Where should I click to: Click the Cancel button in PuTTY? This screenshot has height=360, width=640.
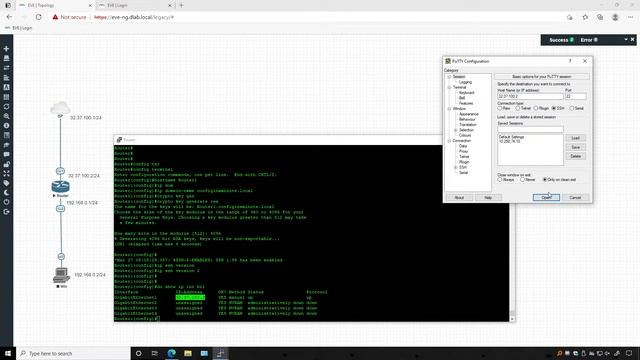click(x=575, y=198)
